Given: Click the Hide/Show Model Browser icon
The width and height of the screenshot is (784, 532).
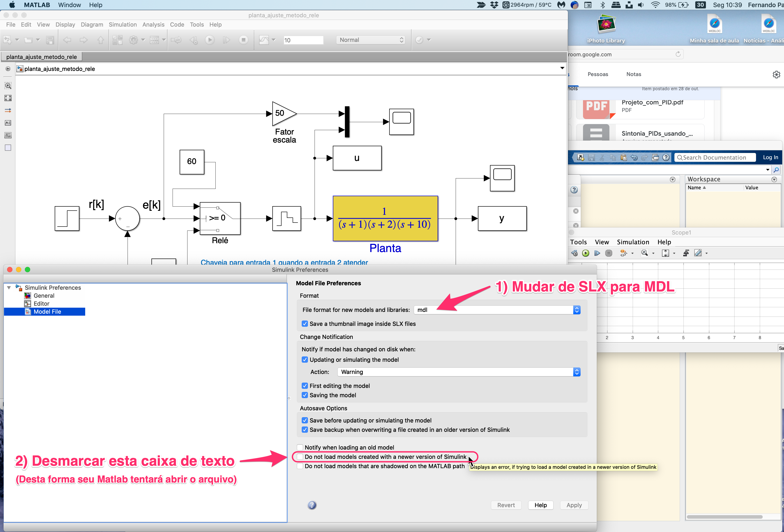Looking at the screenshot, I should [x=8, y=69].
